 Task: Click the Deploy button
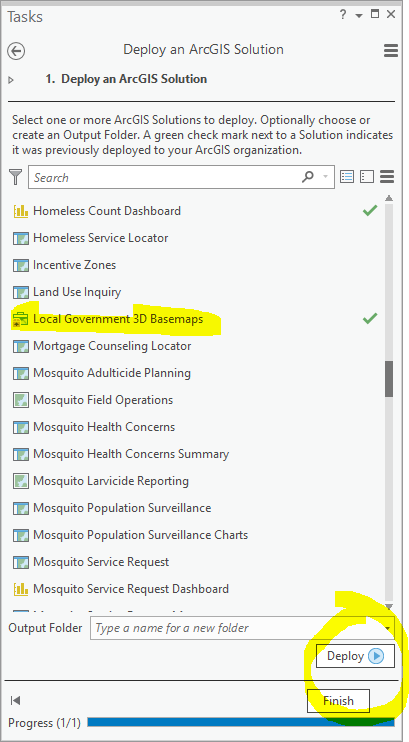click(x=355, y=656)
